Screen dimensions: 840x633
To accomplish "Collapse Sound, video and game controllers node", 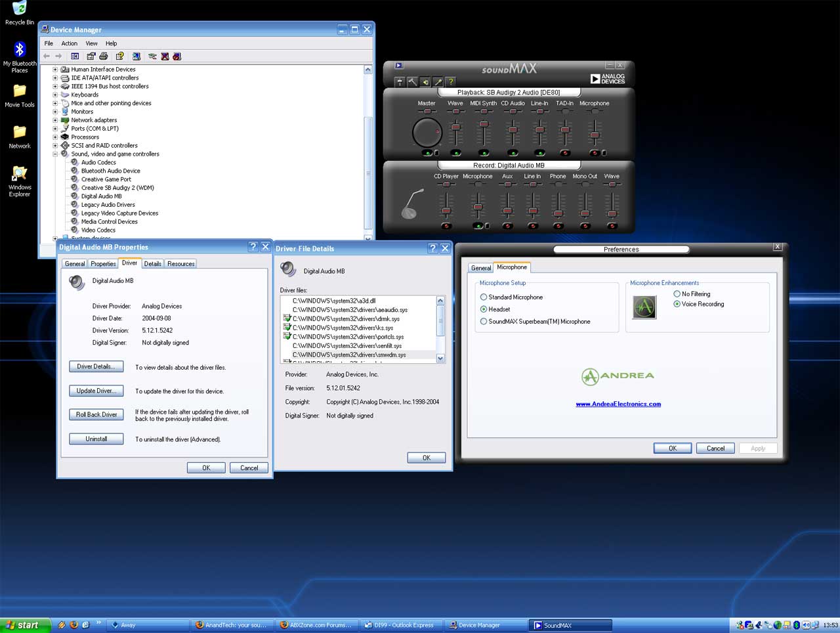I will point(55,154).
